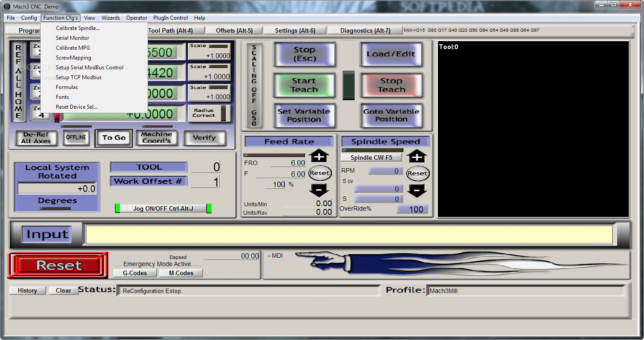Click the yellow MDI input field
This screenshot has width=644, height=340.
point(349,234)
